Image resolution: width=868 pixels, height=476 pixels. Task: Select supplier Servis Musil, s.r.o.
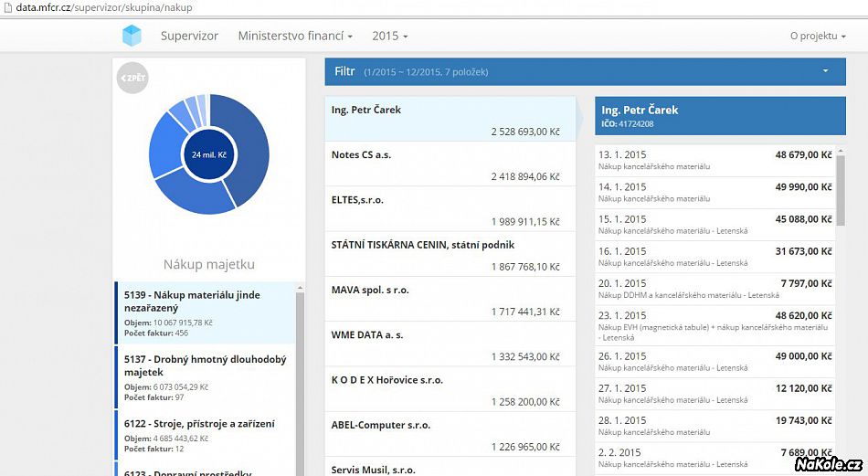[x=450, y=467]
